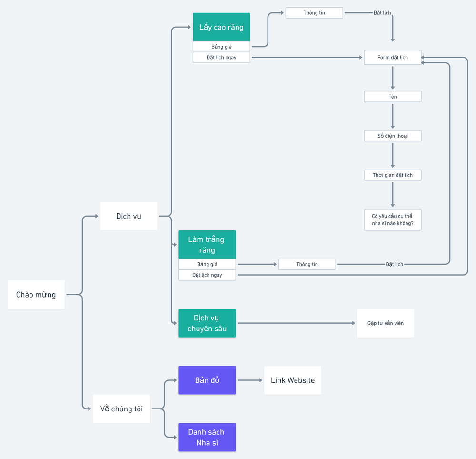Viewport: 476px width, 459px height.
Task: Click the green Lấy cao răng block
Action: click(221, 27)
